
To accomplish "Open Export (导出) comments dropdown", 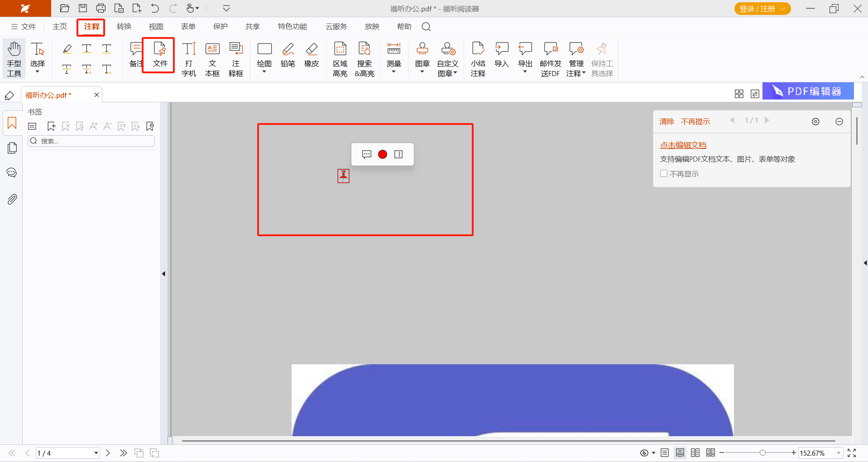I will click(525, 72).
